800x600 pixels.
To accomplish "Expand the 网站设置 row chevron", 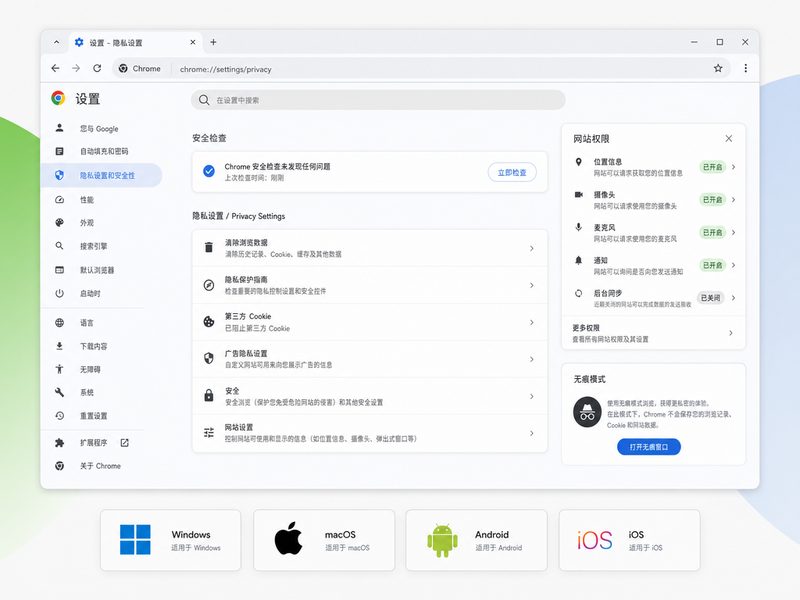I will 532,433.
